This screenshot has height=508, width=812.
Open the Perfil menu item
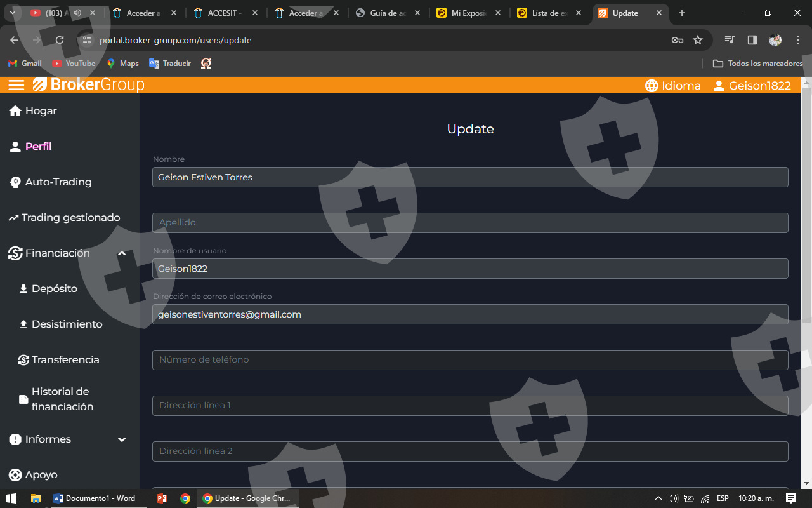pyautogui.click(x=38, y=147)
